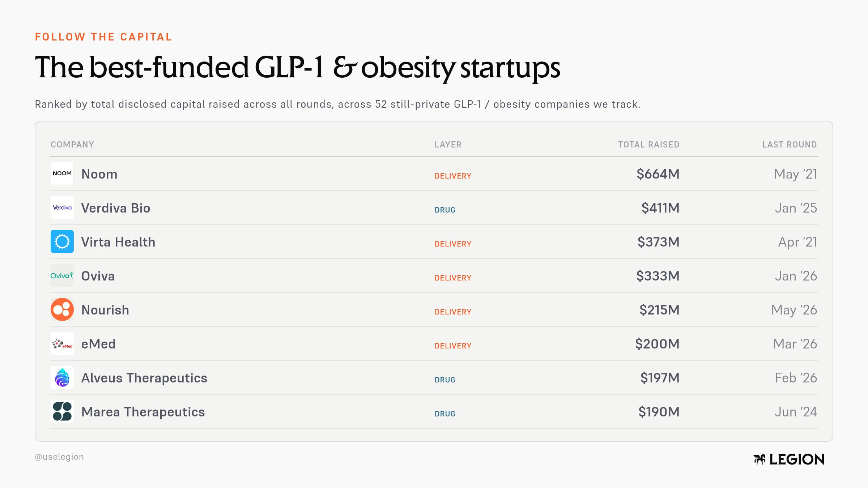
Task: Click the TOTAL RAISED column header
Action: pyautogui.click(x=649, y=145)
